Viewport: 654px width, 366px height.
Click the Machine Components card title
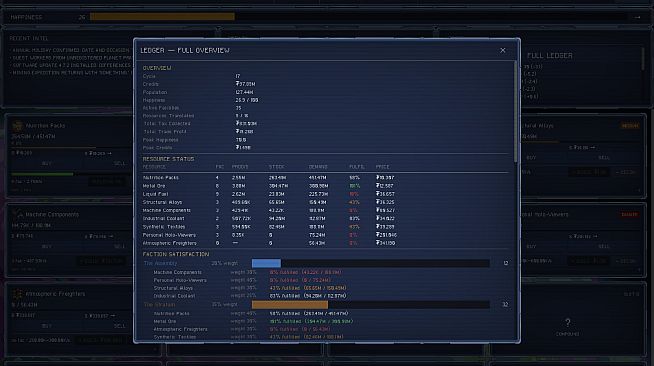pos(52,214)
